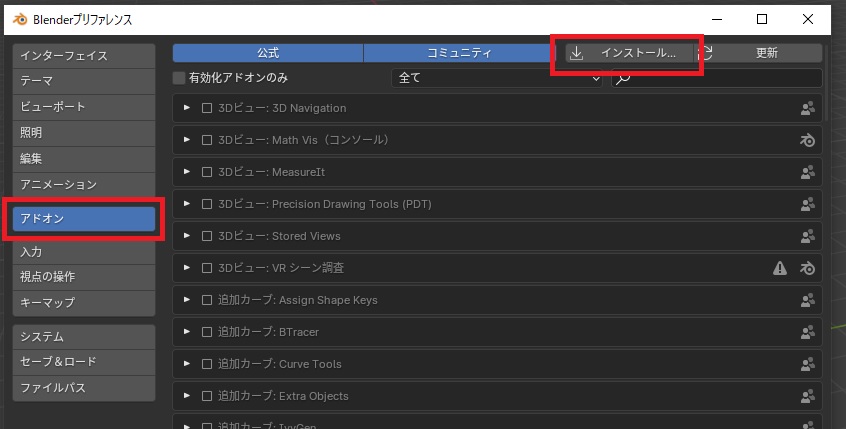This screenshot has width=846, height=429.
Task: Expand the MeasureIt add-on details
Action: (187, 172)
